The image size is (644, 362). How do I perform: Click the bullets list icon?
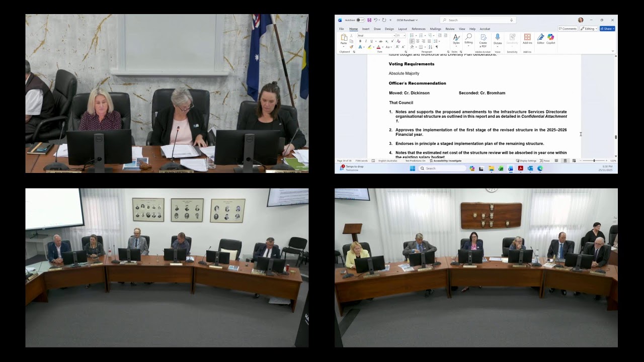click(412, 36)
